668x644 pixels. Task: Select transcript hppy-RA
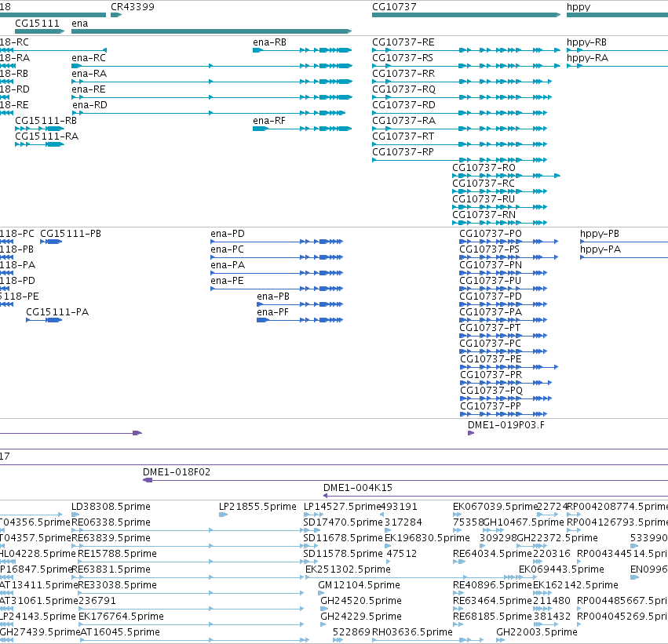click(x=617, y=66)
